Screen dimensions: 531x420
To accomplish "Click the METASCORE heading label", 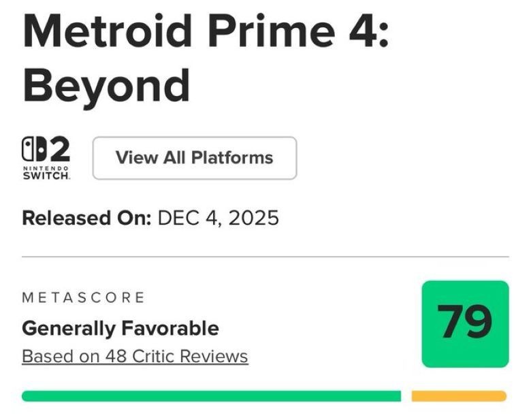I will 83,297.
